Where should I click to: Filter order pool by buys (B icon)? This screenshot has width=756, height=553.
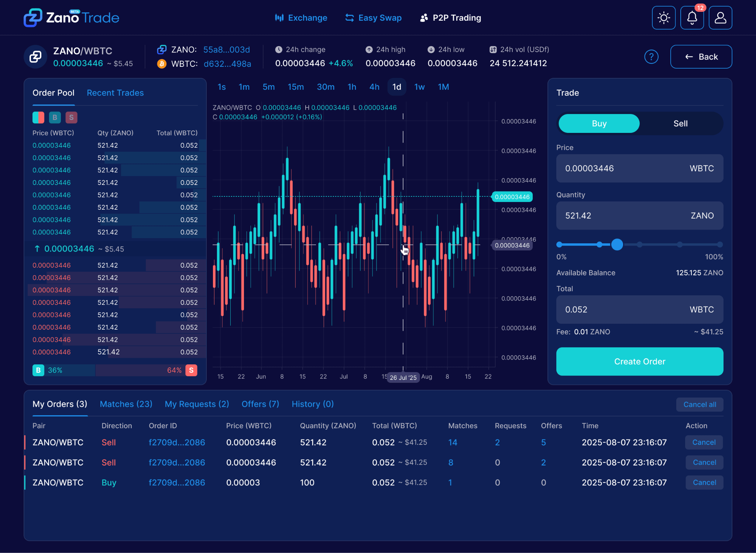click(x=55, y=117)
